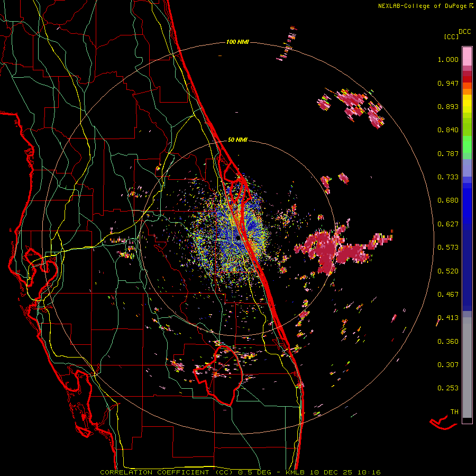Click the '0.520' scale value
The width and height of the screenshot is (476, 476).
click(448, 271)
